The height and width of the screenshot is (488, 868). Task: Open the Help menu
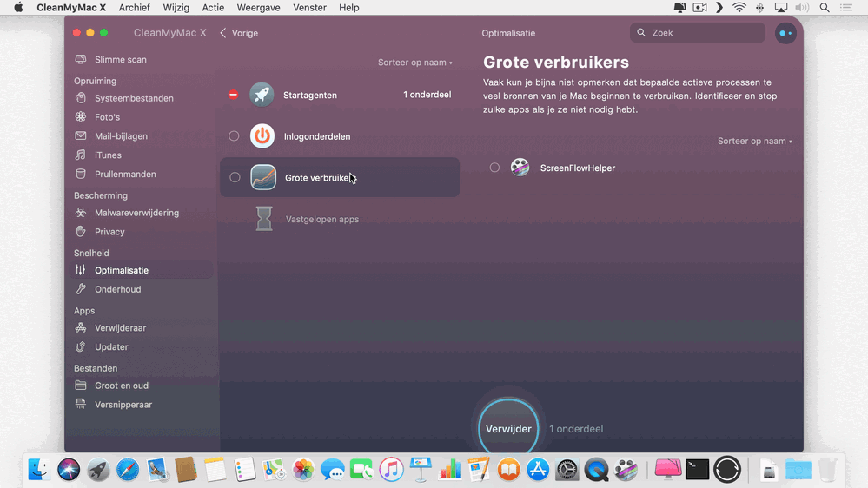tap(348, 8)
